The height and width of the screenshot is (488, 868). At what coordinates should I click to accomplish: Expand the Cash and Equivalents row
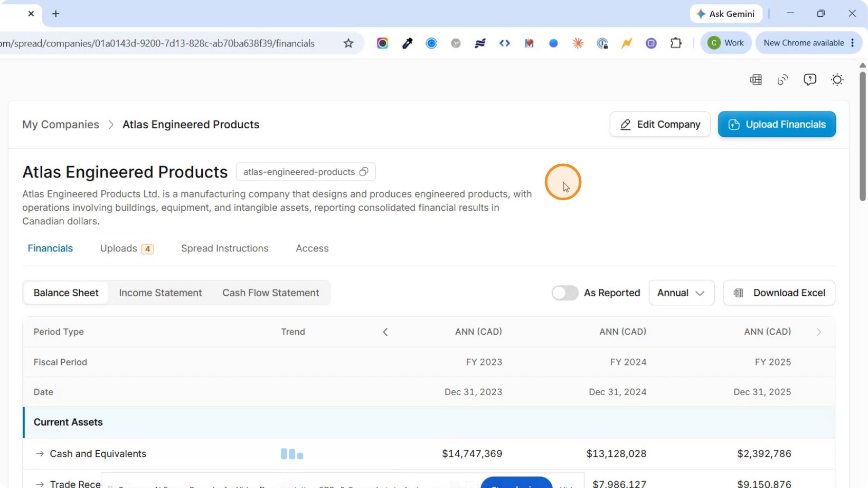click(40, 454)
